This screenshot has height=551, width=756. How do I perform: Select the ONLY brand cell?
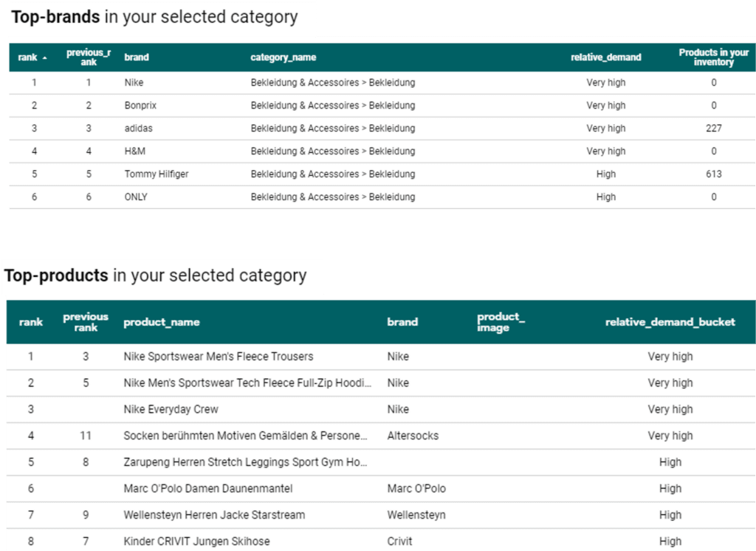(136, 197)
